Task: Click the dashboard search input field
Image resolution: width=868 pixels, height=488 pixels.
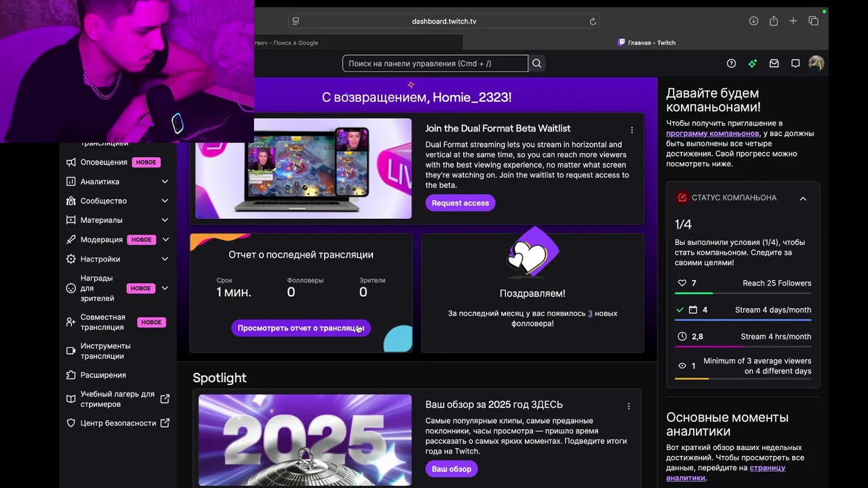Action: [435, 63]
